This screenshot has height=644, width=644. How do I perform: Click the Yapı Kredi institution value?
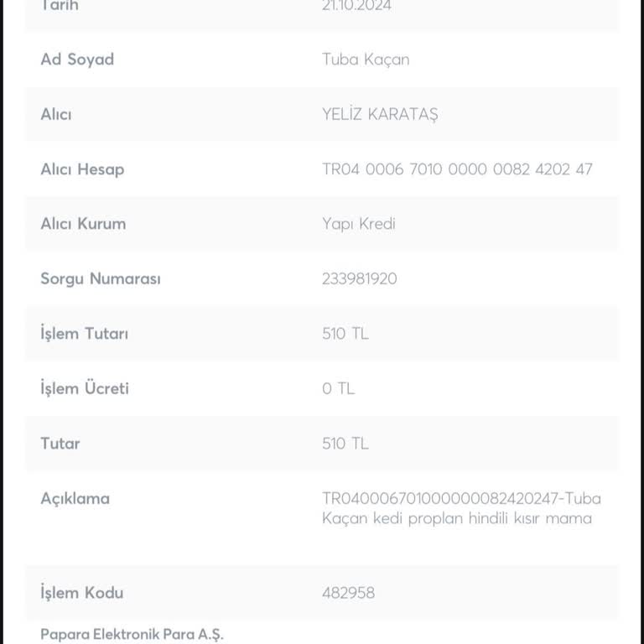click(x=359, y=224)
